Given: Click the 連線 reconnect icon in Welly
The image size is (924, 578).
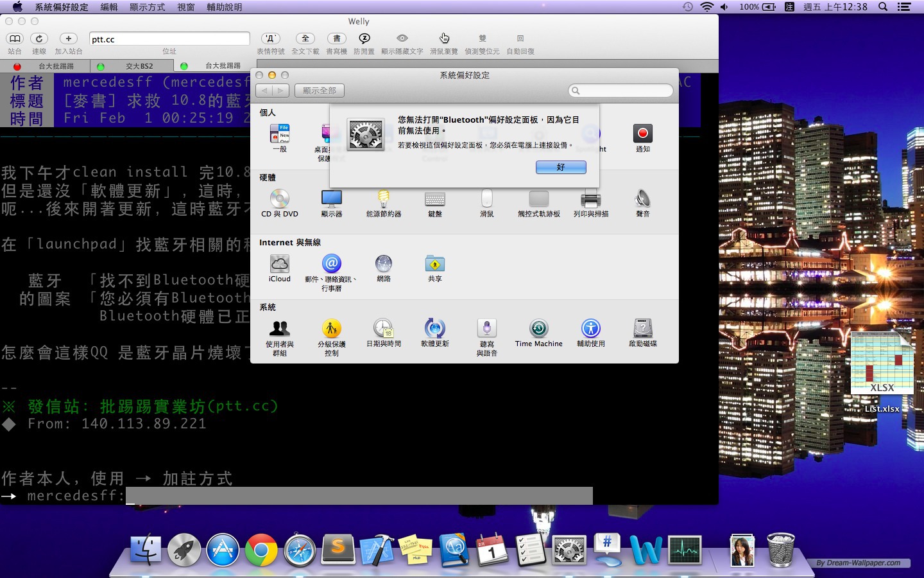Looking at the screenshot, I should [39, 39].
